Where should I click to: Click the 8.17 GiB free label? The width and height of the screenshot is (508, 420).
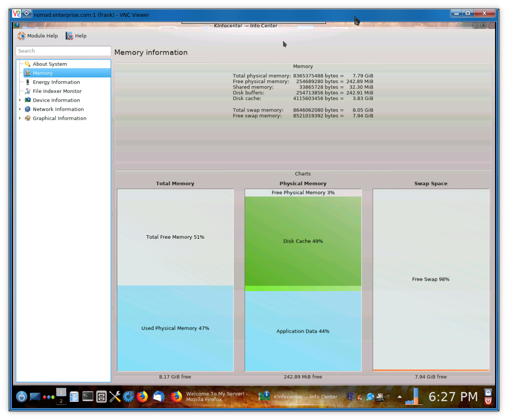[x=175, y=377]
